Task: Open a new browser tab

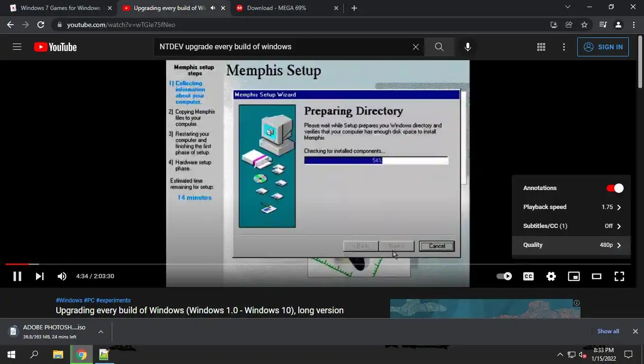Action: coord(354,8)
